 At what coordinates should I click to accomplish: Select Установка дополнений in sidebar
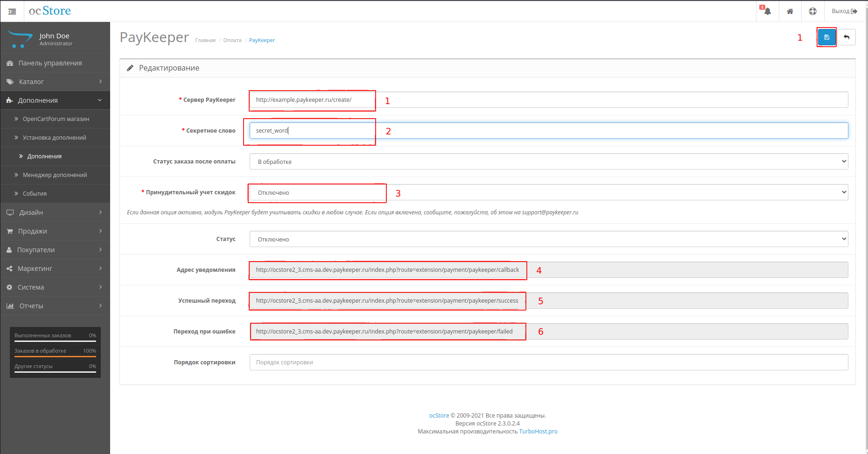[54, 138]
